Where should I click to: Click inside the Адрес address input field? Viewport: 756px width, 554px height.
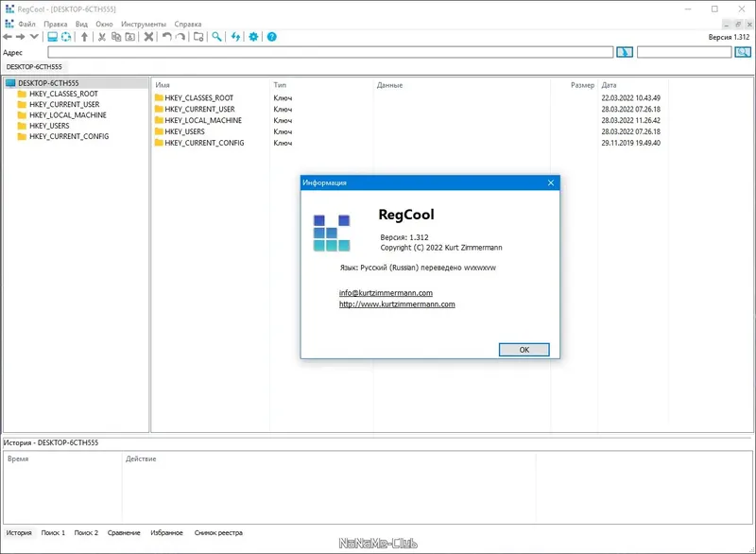[330, 52]
